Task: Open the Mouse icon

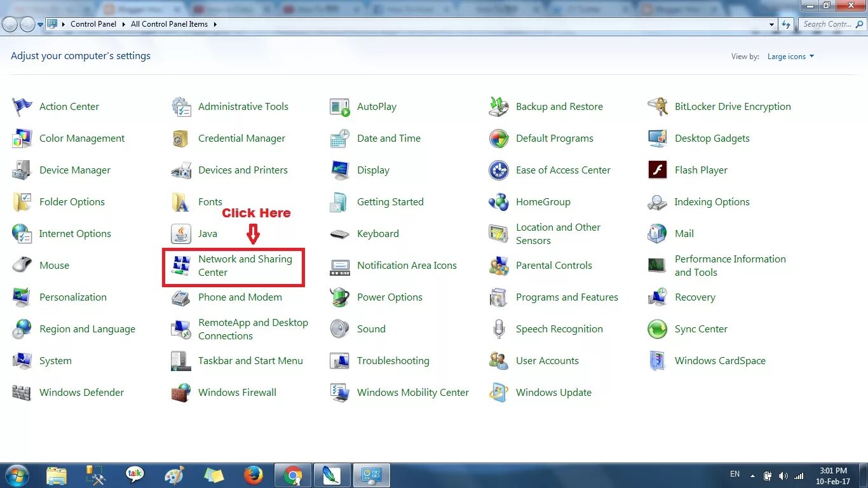Action: [22, 266]
